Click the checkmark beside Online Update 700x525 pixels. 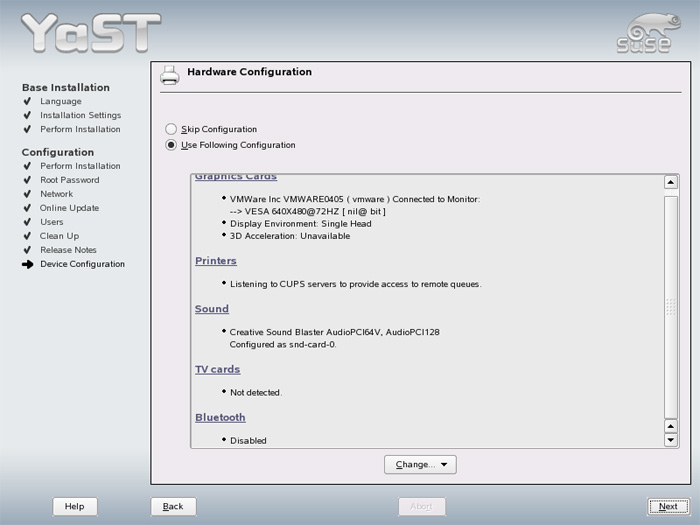click(x=27, y=208)
